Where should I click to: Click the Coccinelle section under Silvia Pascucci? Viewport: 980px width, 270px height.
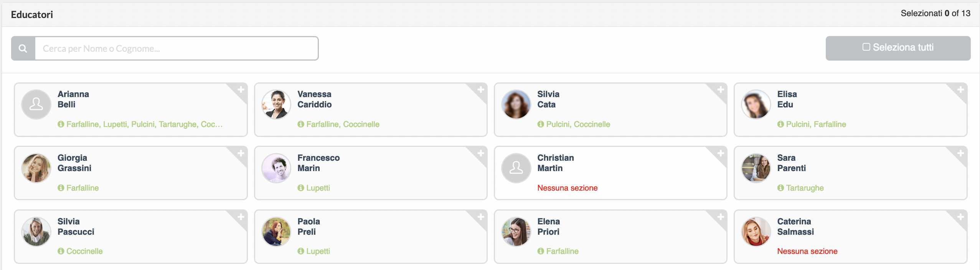(x=84, y=251)
